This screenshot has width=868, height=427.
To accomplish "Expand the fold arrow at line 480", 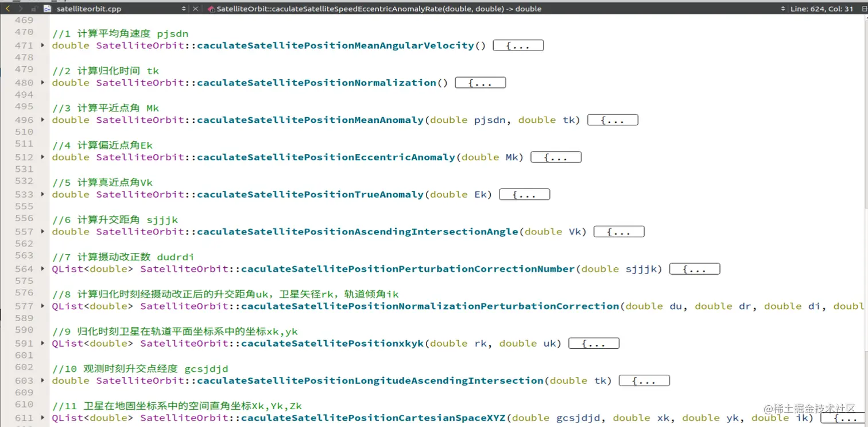I will pos(42,82).
